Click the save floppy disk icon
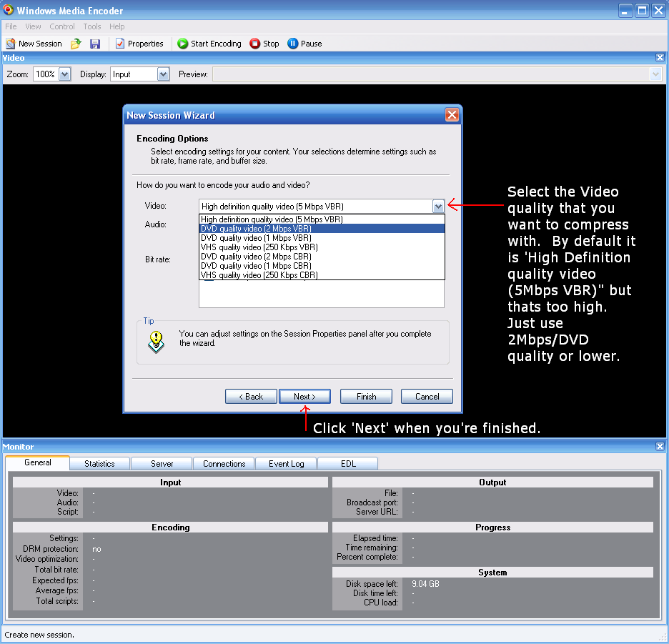Viewport: 669px width, 644px height. coord(95,44)
